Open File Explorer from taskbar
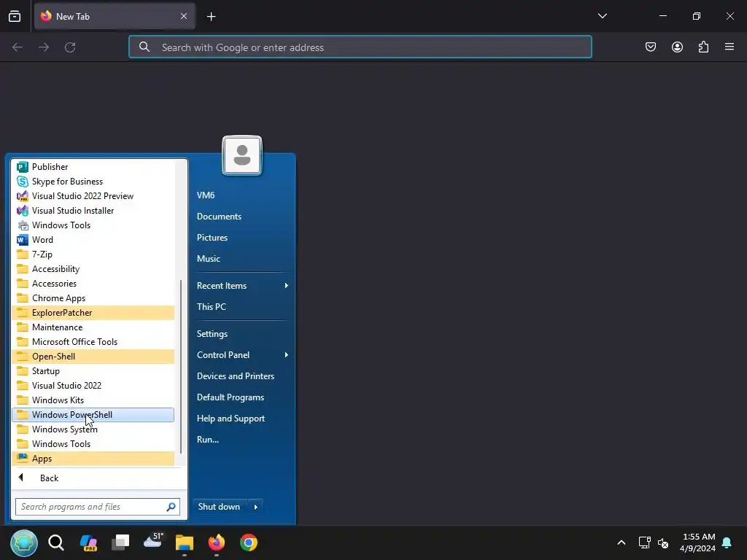This screenshot has height=560, width=747. tap(185, 542)
